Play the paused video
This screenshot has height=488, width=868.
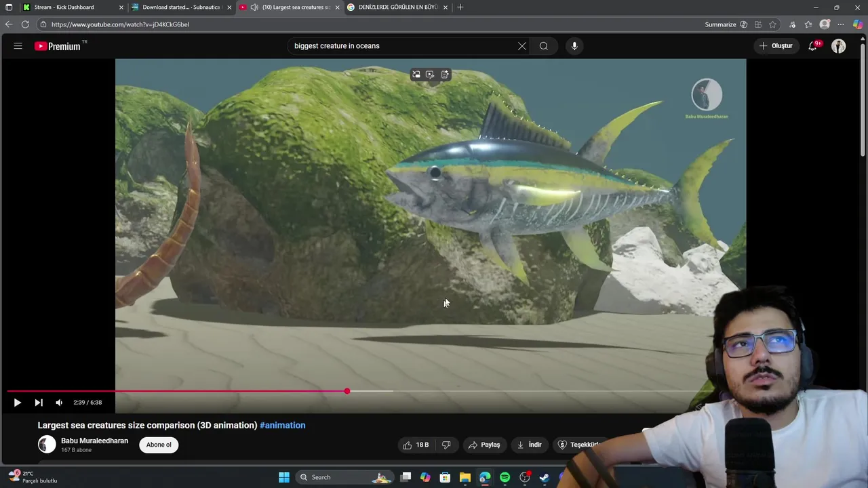[18, 403]
